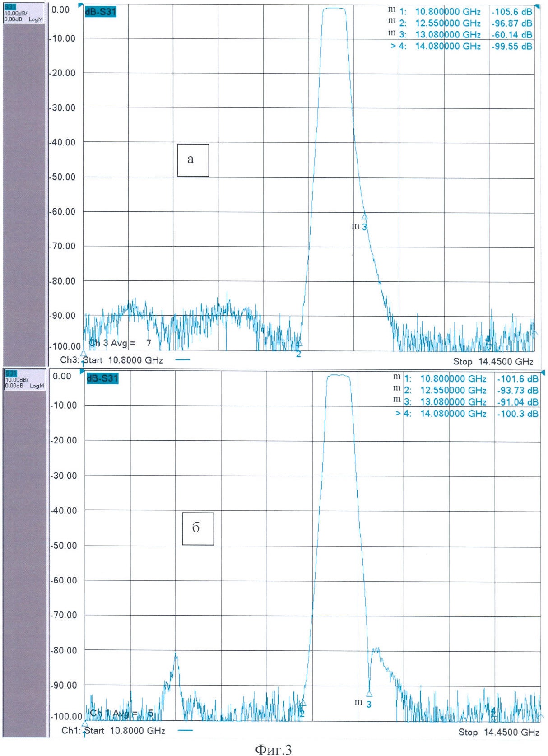548x756 pixels.
Task: Click S31 trace status box beside Ch3 plot
Action: pyautogui.click(x=24, y=13)
